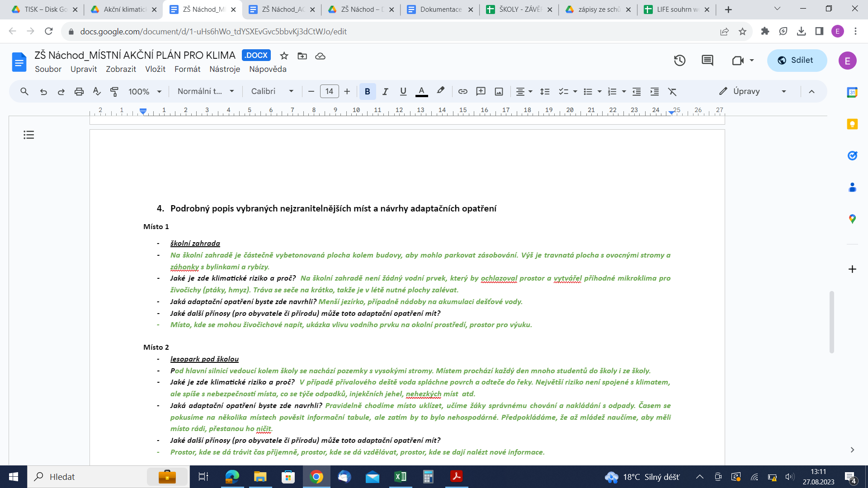Click the Sdílet share button
The image size is (868, 488).
797,61
